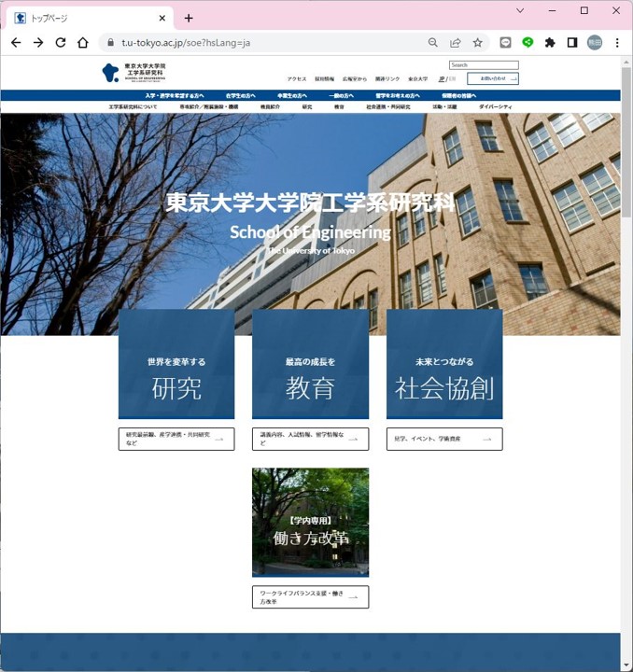Click the scrollbar down arrow
The height and width of the screenshot is (672, 633).
(x=626, y=665)
